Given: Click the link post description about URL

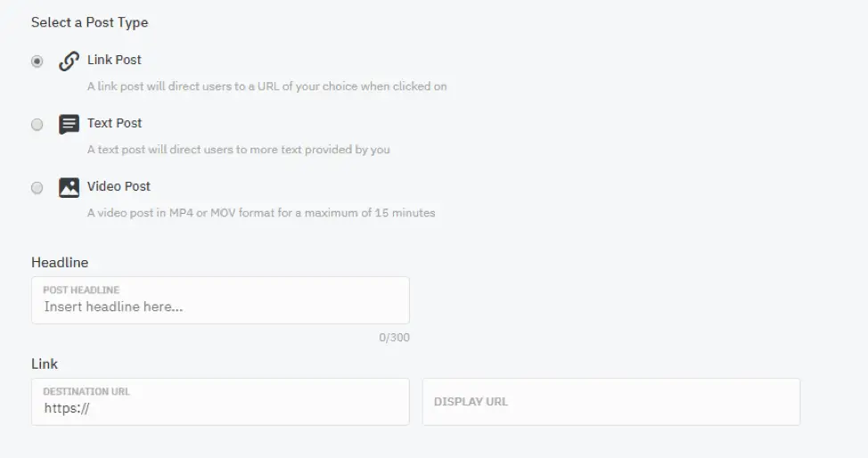Looking at the screenshot, I should [x=266, y=86].
